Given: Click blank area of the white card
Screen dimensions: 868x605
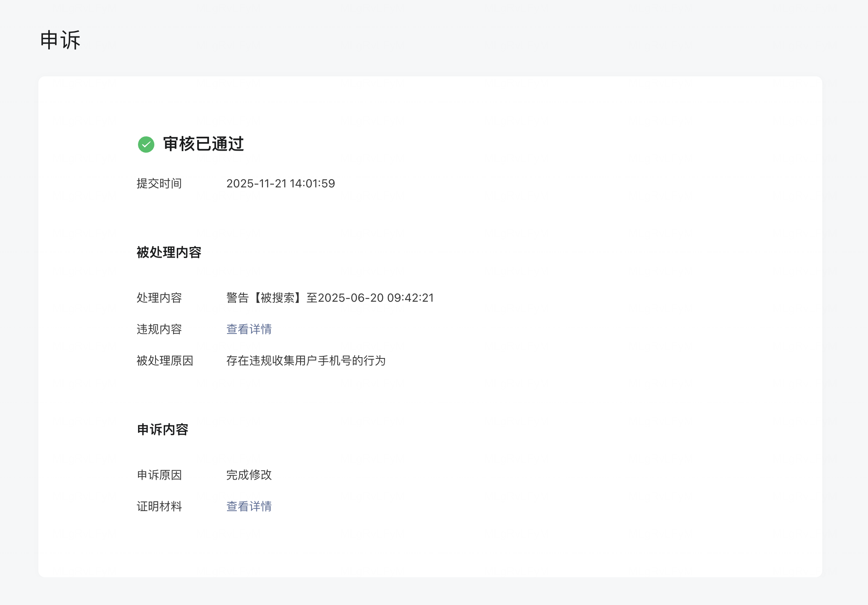Looking at the screenshot, I should (612, 408).
